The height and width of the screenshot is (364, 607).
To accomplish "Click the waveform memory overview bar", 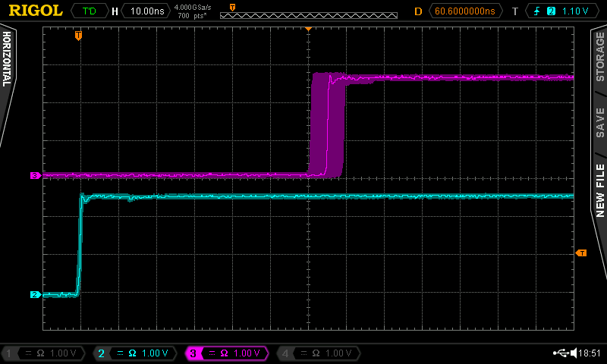I will tap(308, 14).
